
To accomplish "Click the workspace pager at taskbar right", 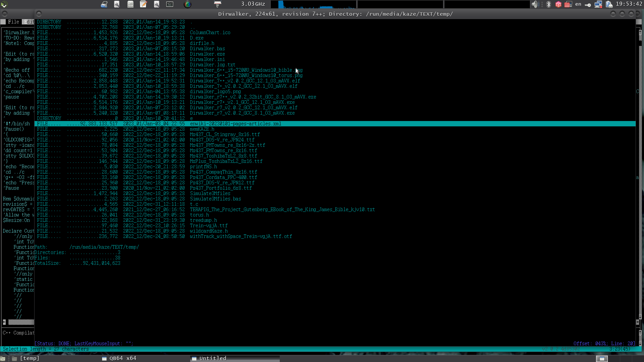I will click(x=602, y=359).
